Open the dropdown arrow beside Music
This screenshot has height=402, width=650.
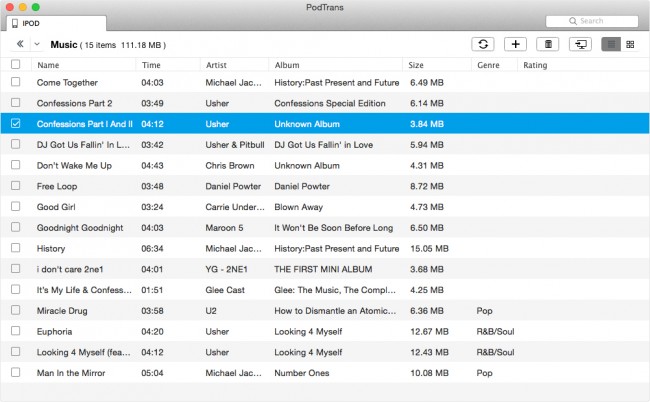tap(37, 44)
